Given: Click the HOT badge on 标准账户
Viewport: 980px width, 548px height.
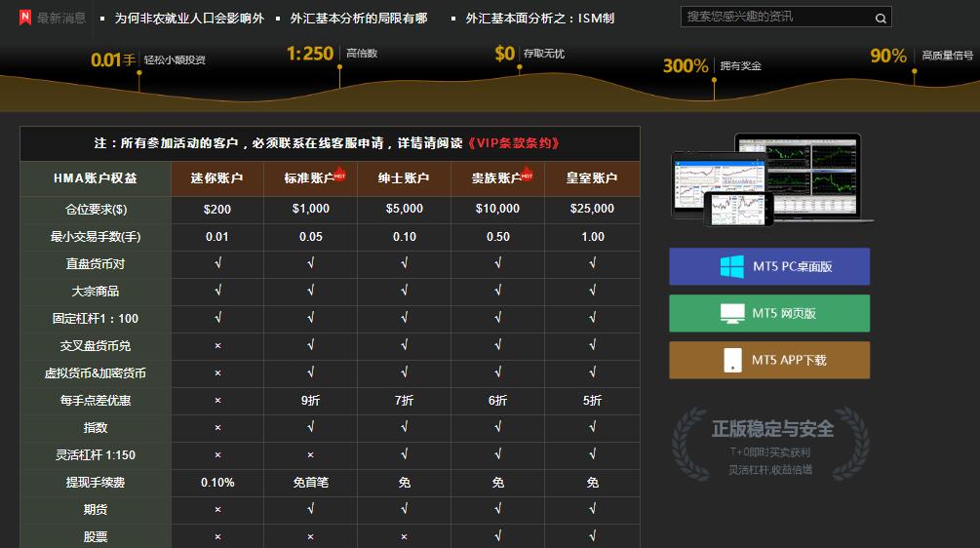Looking at the screenshot, I should tap(339, 174).
